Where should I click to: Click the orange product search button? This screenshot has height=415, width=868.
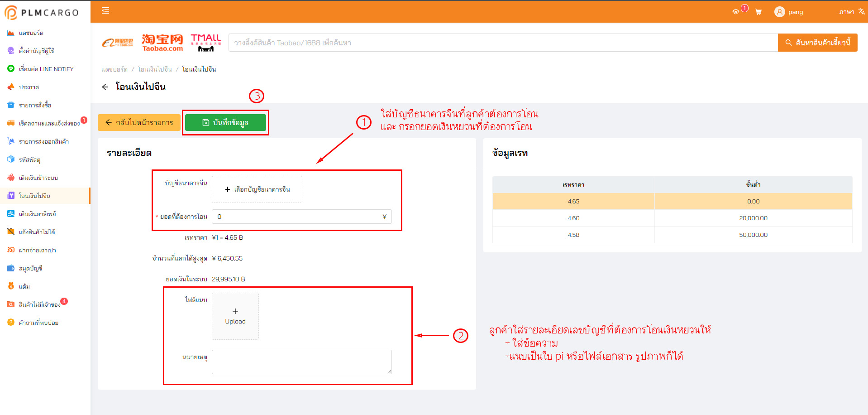[817, 43]
